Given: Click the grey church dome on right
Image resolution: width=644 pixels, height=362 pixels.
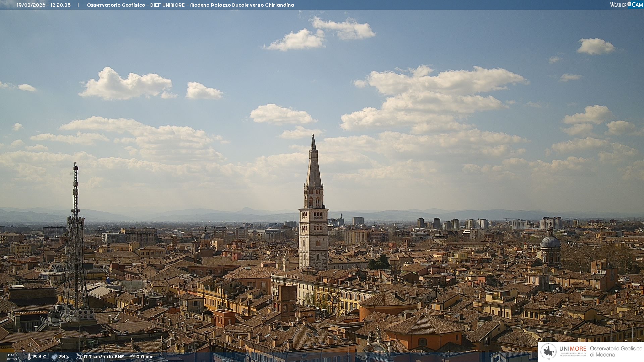Looking at the screenshot, I should 550,241.
